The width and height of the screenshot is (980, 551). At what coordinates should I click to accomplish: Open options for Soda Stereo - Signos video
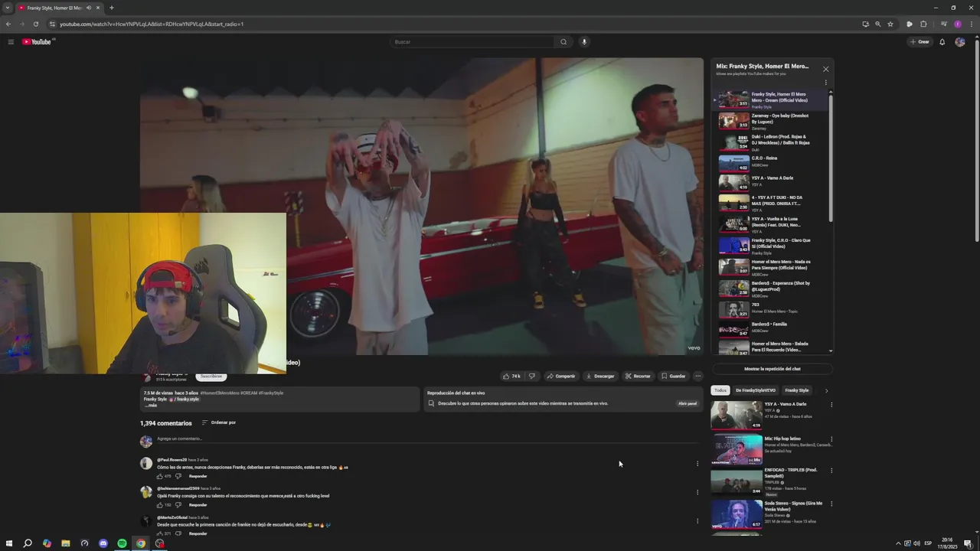click(831, 504)
